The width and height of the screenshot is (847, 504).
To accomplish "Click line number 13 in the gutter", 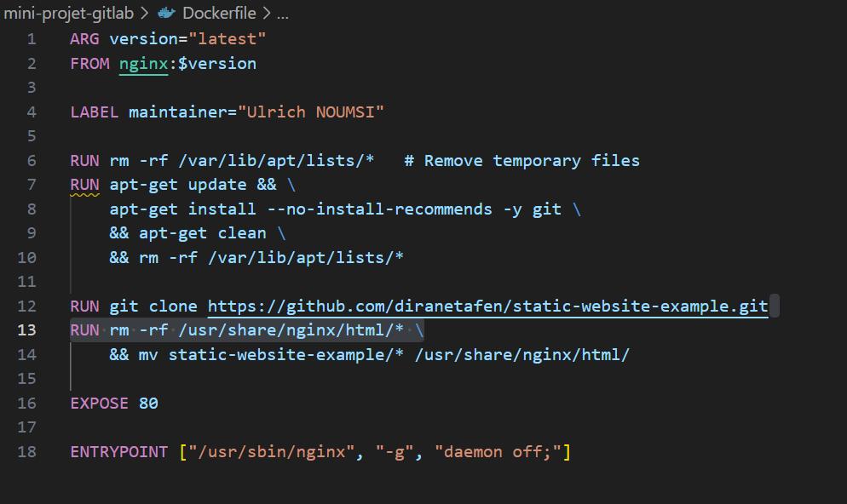I will [x=26, y=330].
